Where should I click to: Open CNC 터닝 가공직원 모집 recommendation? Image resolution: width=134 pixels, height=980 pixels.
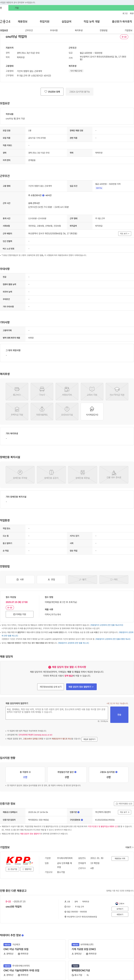16,949
